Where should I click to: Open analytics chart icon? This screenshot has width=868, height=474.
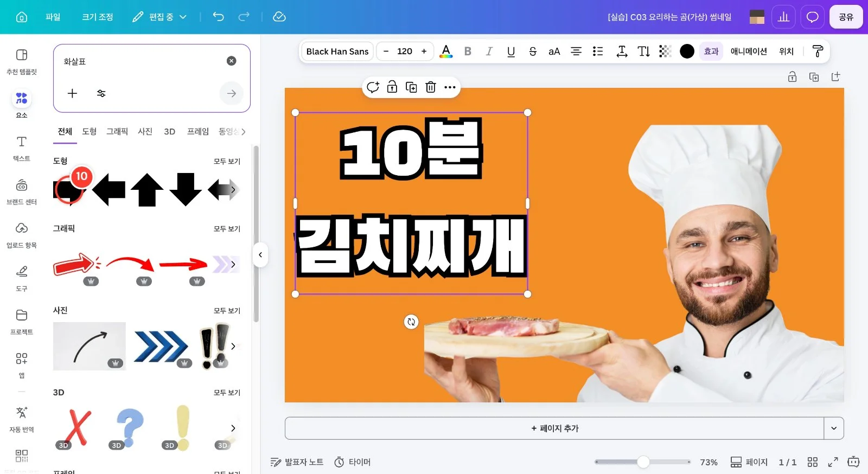(783, 17)
